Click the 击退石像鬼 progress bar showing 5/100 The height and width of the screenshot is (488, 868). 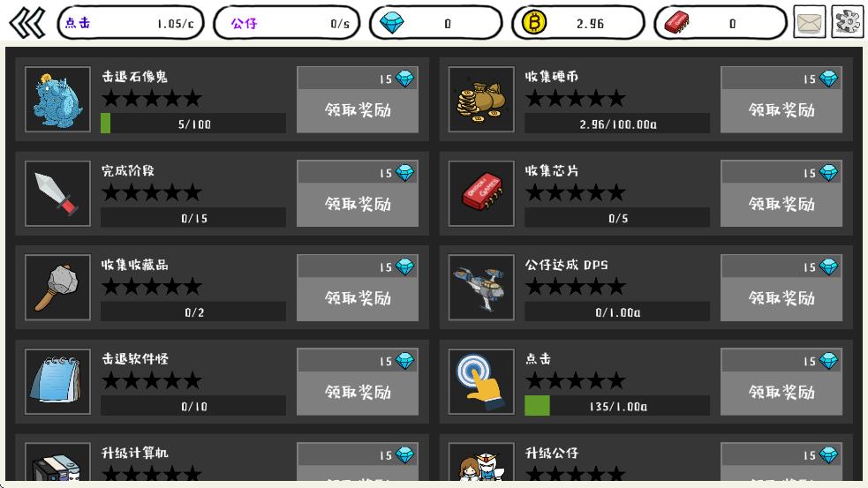tap(193, 124)
